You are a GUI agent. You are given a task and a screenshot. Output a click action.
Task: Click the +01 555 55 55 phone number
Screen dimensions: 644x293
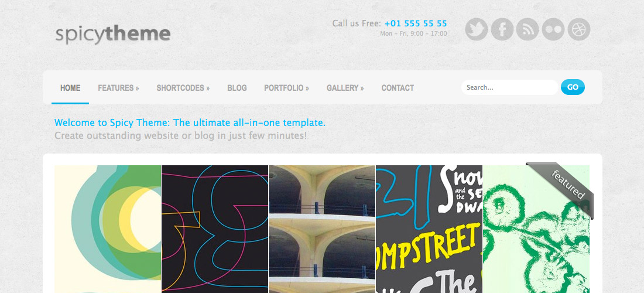click(416, 23)
